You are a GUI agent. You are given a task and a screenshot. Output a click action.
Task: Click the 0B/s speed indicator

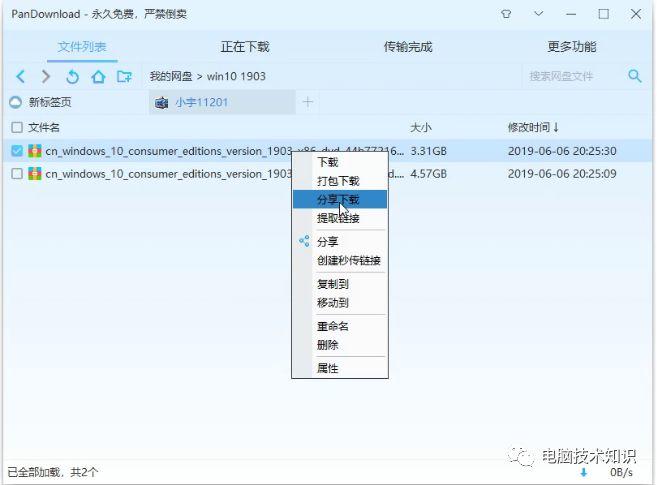click(621, 472)
